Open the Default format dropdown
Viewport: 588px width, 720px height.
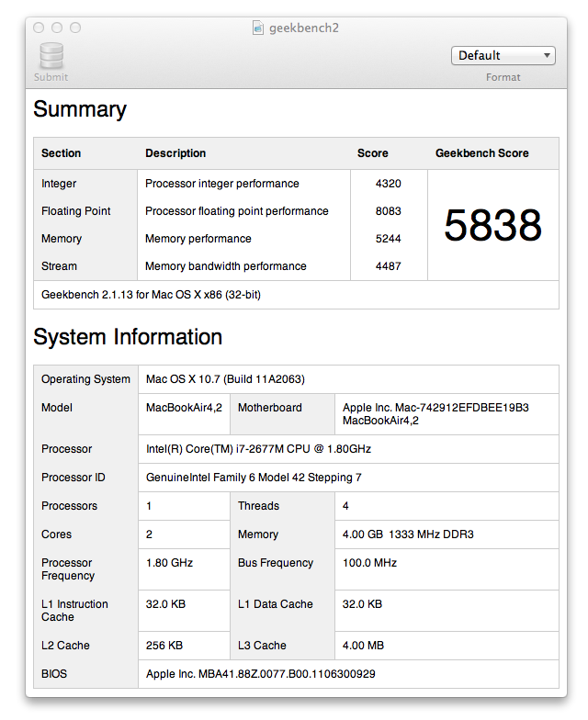(x=503, y=55)
